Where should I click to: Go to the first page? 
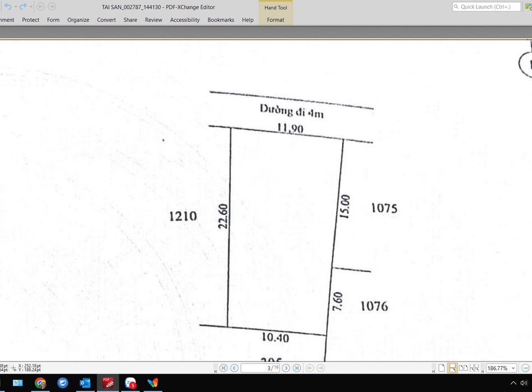point(223,368)
